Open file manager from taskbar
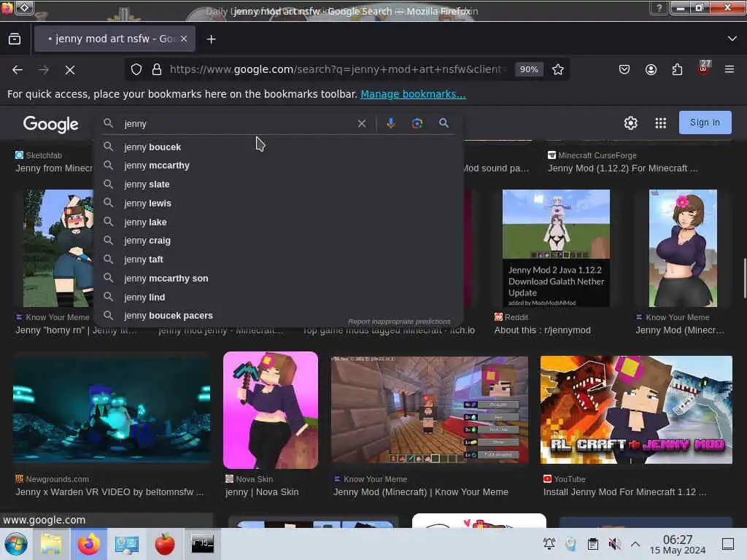Screen dimensions: 747x560 click(51, 544)
